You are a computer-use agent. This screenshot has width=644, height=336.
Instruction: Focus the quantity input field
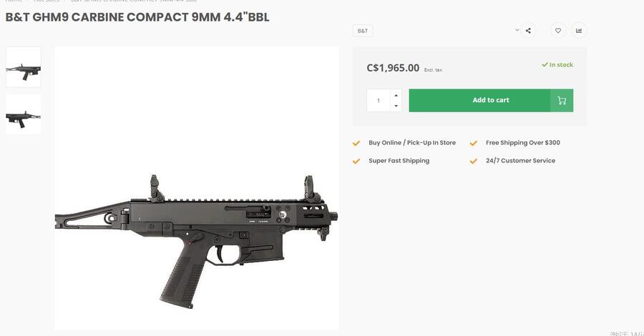[x=379, y=100]
